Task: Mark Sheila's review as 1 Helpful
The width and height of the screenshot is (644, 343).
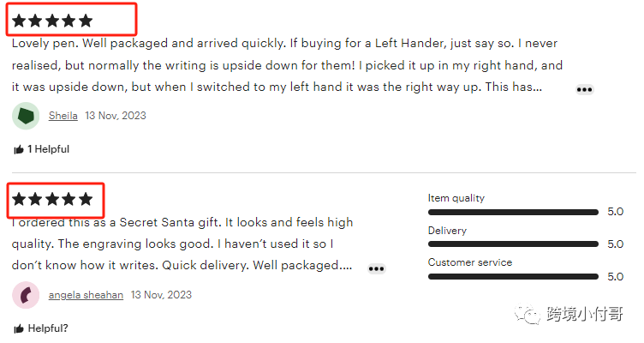Action: (41, 149)
